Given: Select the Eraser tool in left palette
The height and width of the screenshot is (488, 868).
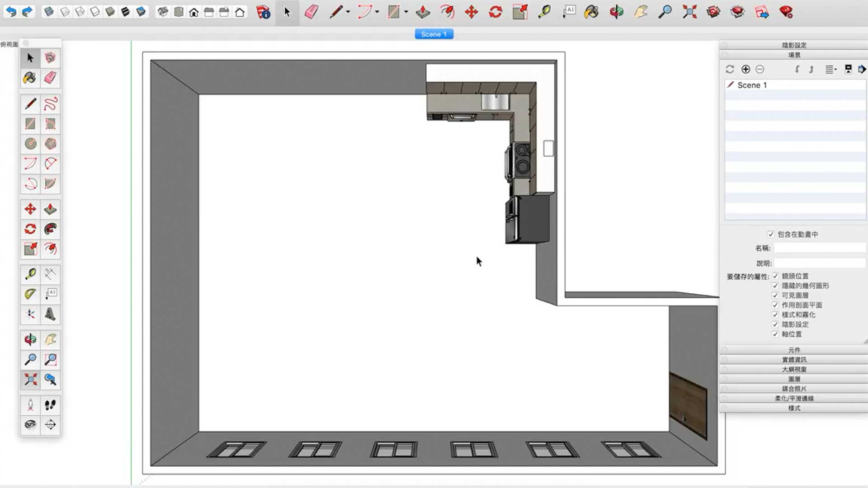Looking at the screenshot, I should pyautogui.click(x=50, y=78).
